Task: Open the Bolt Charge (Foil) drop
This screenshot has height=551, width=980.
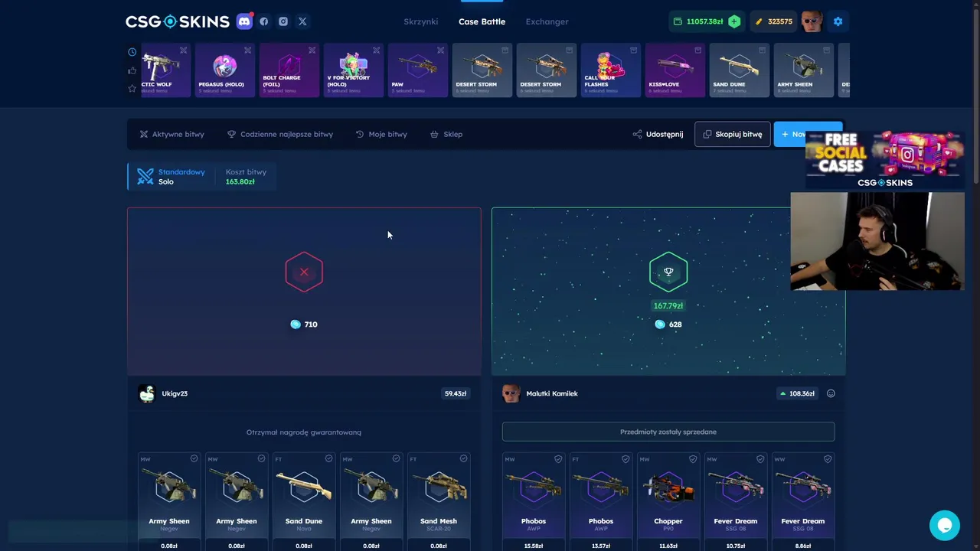Action: coord(289,70)
